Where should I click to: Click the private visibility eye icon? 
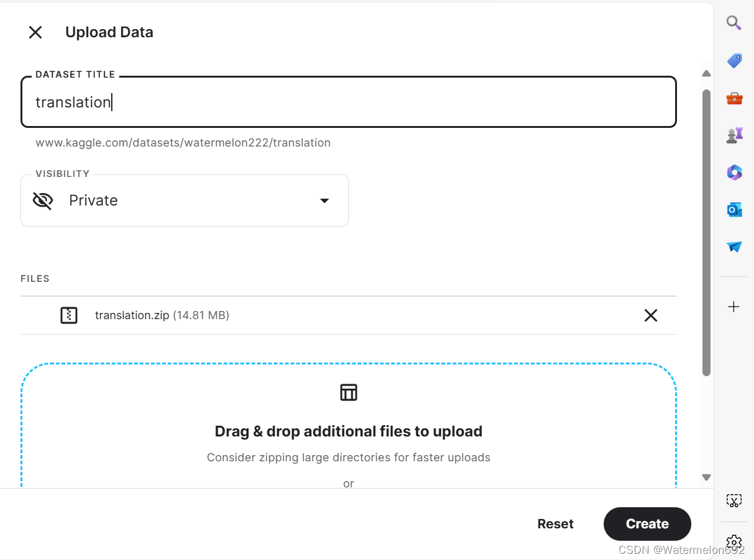[42, 200]
